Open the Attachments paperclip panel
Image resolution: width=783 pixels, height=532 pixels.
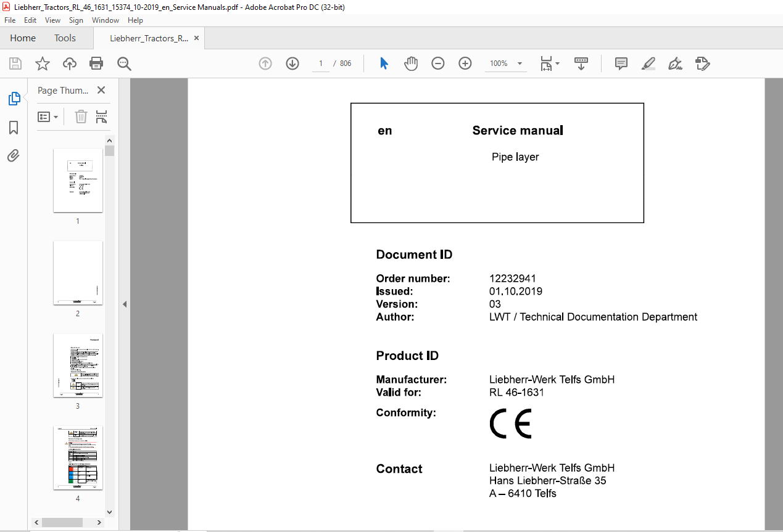(14, 156)
